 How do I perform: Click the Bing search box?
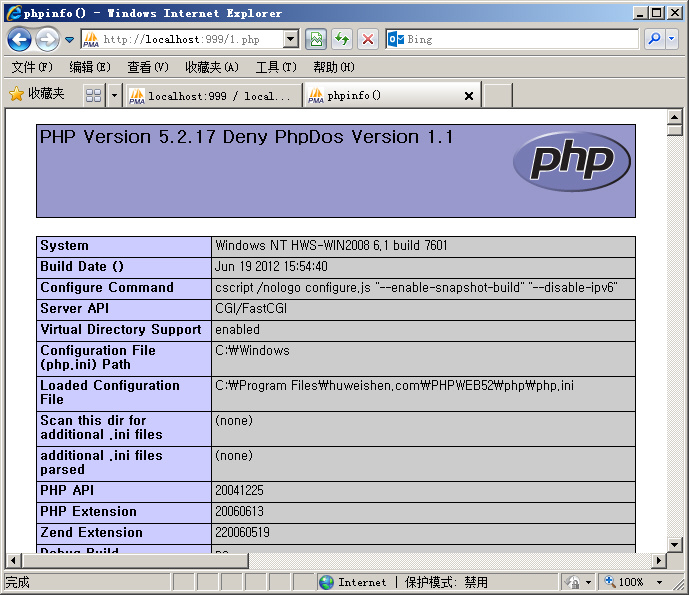[512, 40]
